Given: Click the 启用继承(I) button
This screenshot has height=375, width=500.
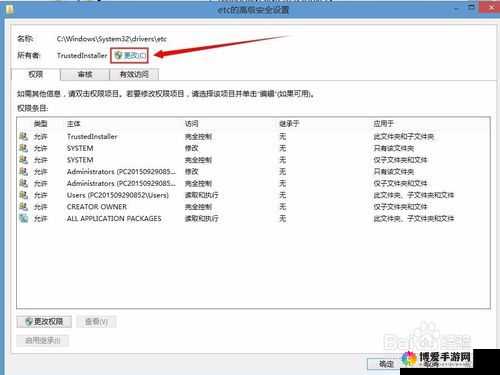Looking at the screenshot, I should (x=43, y=340).
